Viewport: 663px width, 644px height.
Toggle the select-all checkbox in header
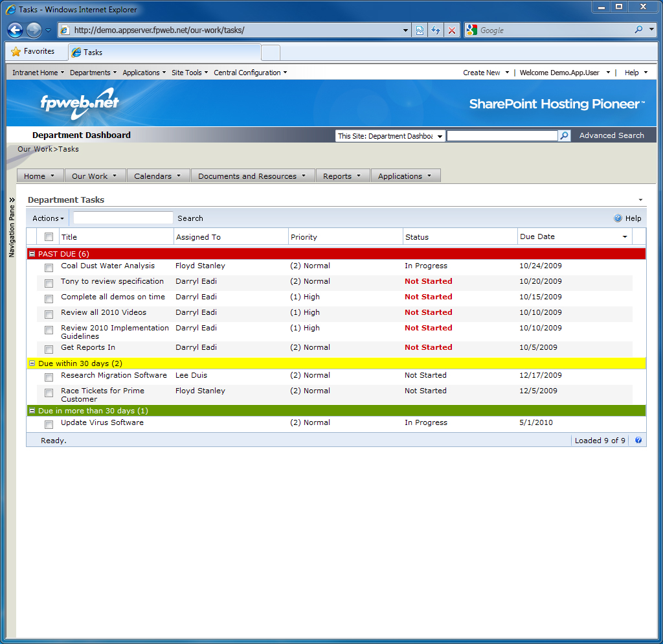pos(49,237)
